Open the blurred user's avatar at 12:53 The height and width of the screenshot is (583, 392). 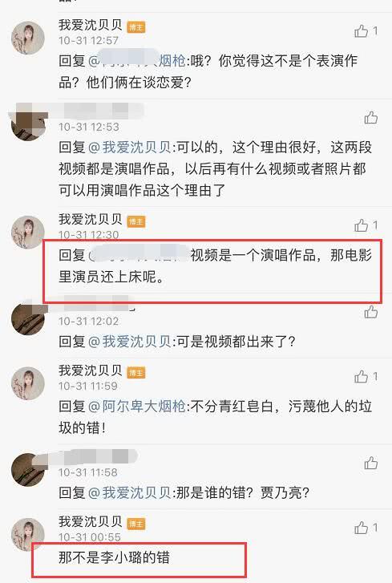click(28, 124)
